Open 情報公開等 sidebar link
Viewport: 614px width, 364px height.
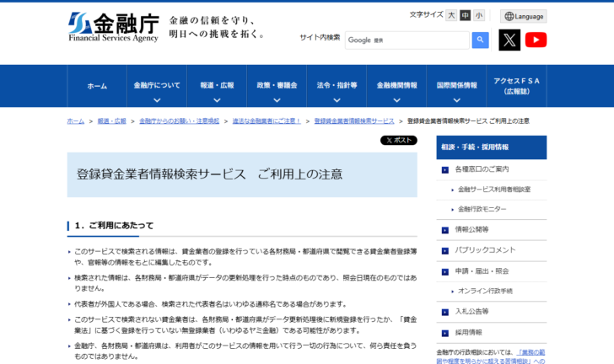(x=471, y=230)
